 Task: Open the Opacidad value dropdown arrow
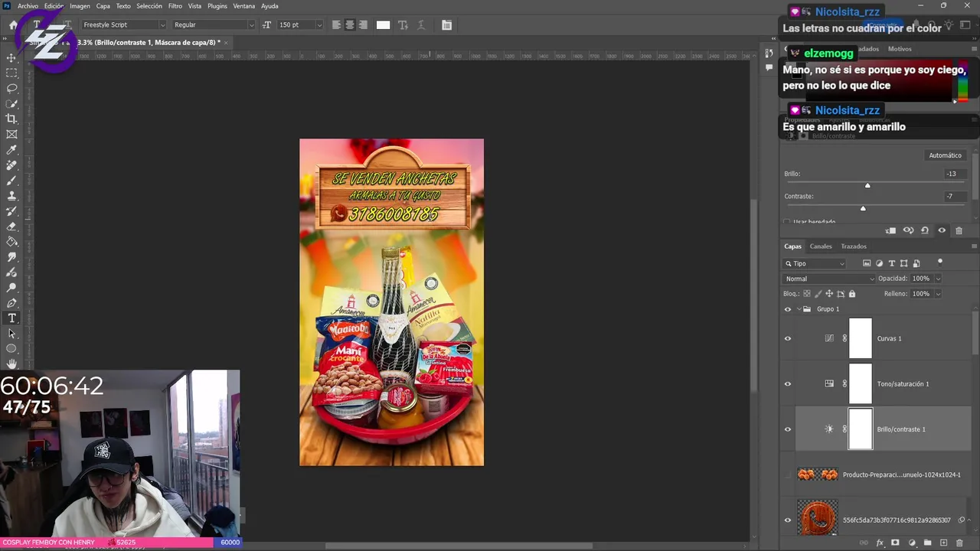938,279
